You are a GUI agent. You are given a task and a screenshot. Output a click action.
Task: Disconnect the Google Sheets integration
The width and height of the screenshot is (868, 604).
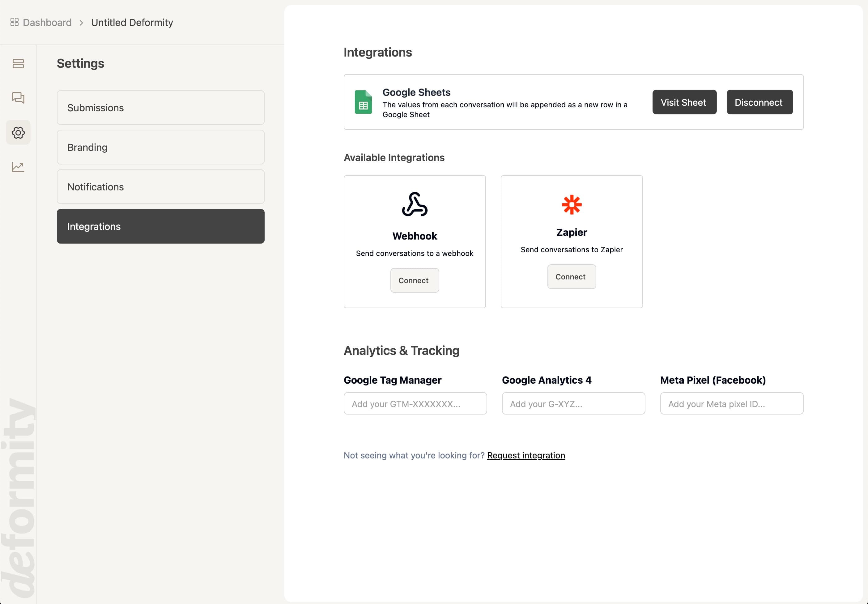pos(759,102)
